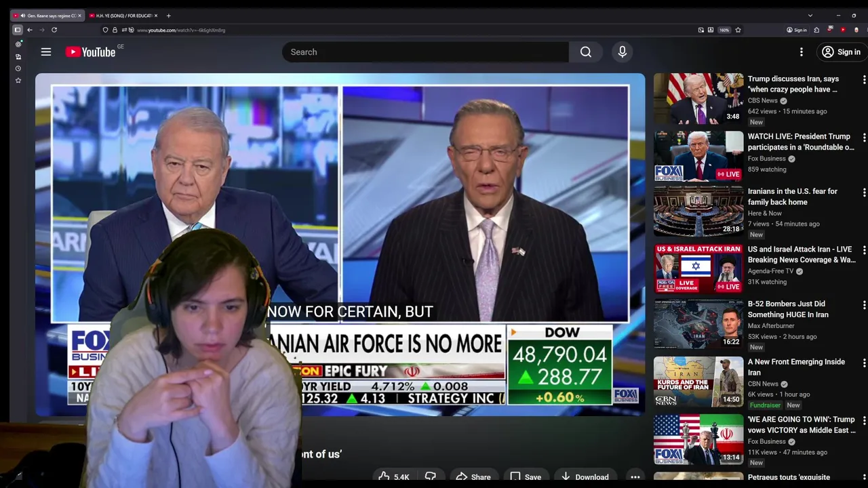Viewport: 868px width, 488px height.
Task: Click the main video player
Action: (340, 244)
